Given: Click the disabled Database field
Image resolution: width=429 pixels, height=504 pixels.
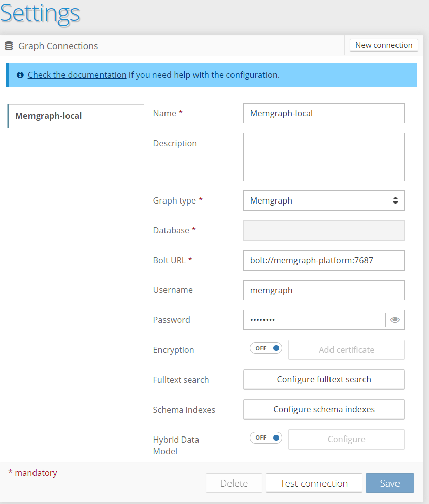Looking at the screenshot, I should pyautogui.click(x=324, y=230).
